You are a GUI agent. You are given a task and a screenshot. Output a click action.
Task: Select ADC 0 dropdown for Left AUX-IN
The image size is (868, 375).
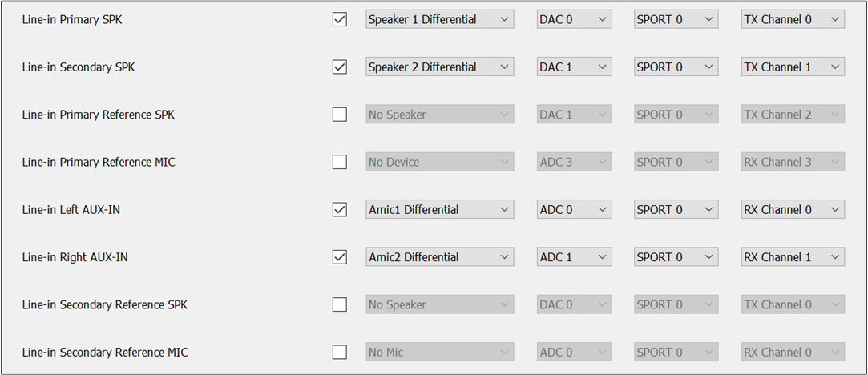[x=574, y=209]
